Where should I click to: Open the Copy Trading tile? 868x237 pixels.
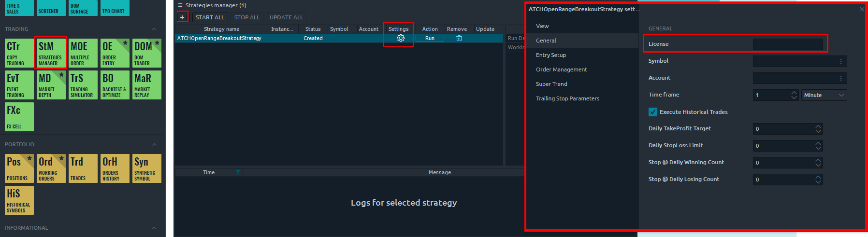[x=19, y=53]
